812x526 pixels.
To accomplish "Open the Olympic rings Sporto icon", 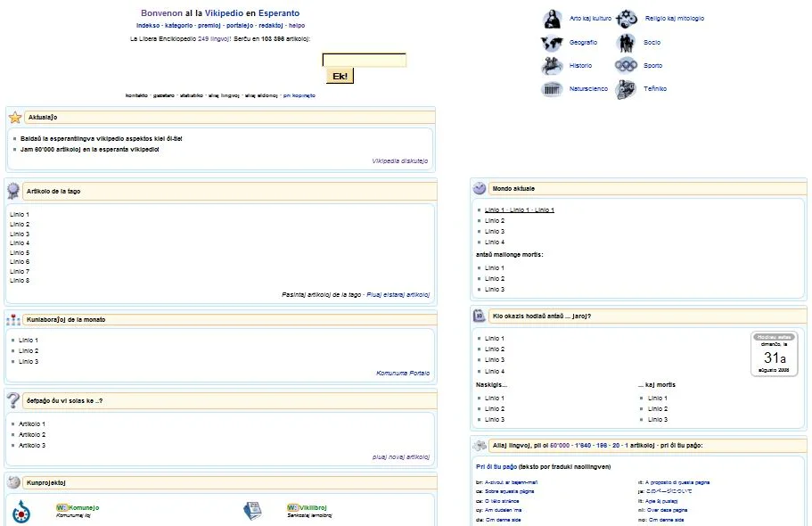I will point(627,65).
